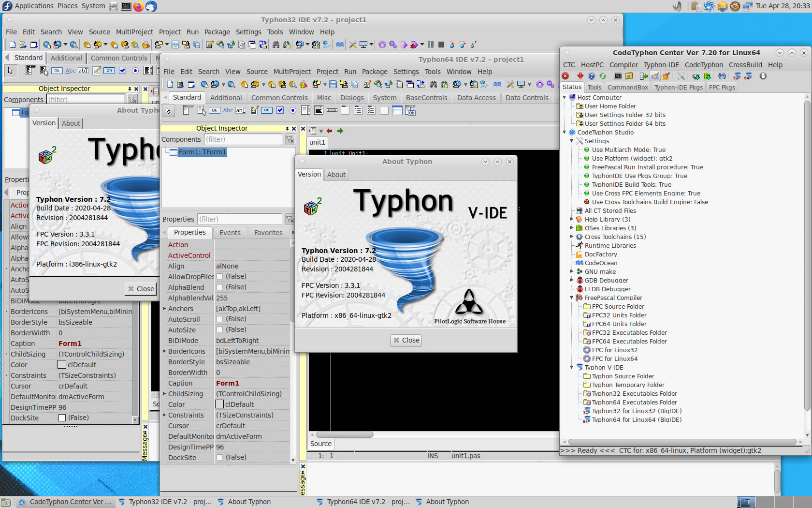Toggle DockSite checkbox in Typhon64 inspector

pyautogui.click(x=219, y=457)
